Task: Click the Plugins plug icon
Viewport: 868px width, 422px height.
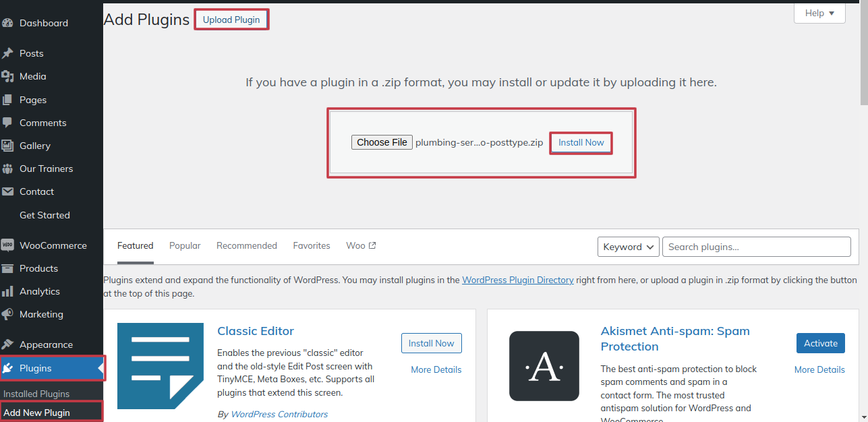Action: pyautogui.click(x=7, y=368)
